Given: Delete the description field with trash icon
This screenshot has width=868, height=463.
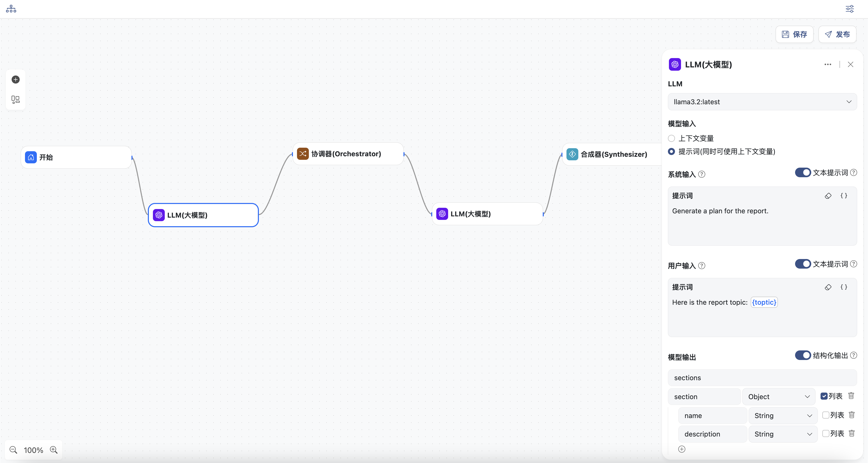Looking at the screenshot, I should coord(852,433).
